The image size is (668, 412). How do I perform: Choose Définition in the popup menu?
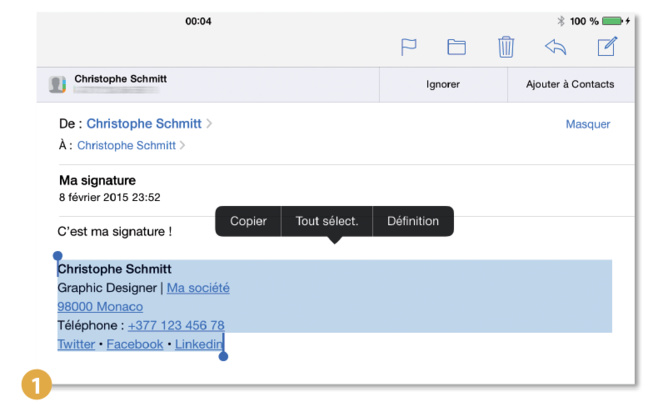coord(413,221)
